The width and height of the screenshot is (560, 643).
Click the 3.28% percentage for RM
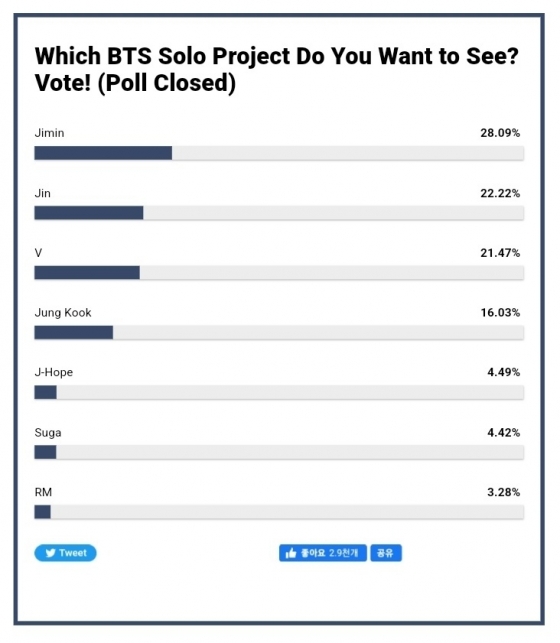pos(503,492)
